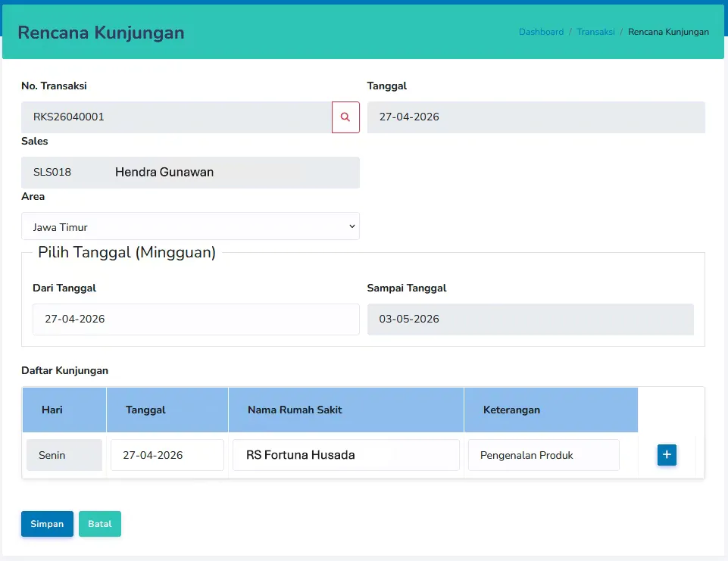Image resolution: width=728 pixels, height=561 pixels.
Task: Click Rencana Kunjungan breadcrumb text
Action: click(x=668, y=32)
